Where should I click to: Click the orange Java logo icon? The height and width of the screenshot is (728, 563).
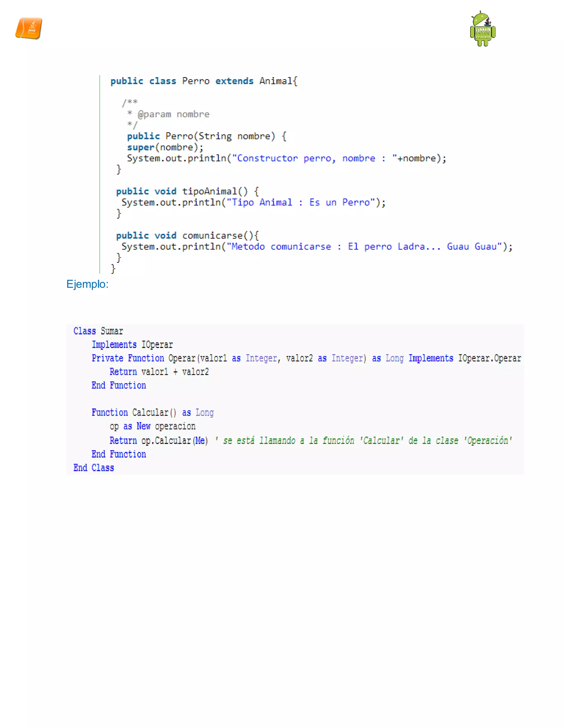pos(29,28)
